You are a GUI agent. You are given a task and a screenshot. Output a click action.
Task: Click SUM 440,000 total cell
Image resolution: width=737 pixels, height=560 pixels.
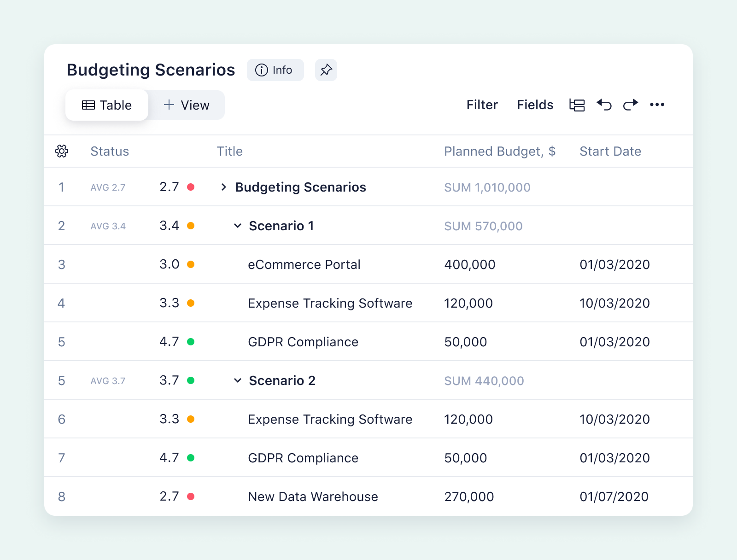tap(484, 381)
